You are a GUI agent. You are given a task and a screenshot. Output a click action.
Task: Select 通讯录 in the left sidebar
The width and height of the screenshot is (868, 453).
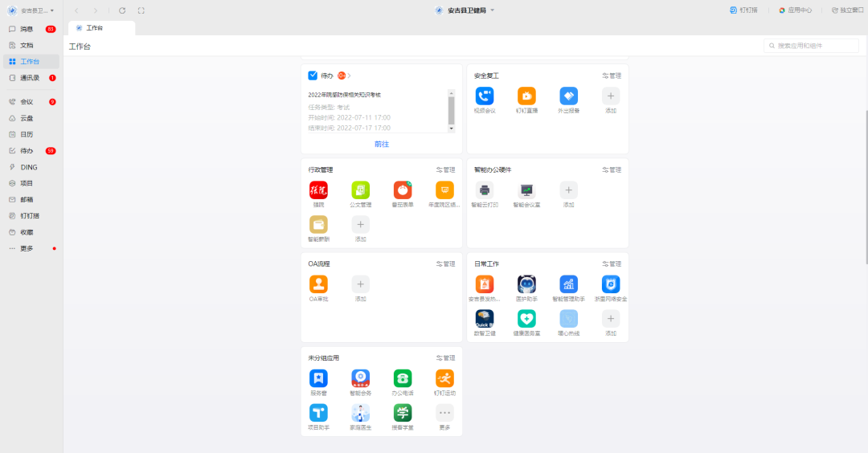pos(29,78)
